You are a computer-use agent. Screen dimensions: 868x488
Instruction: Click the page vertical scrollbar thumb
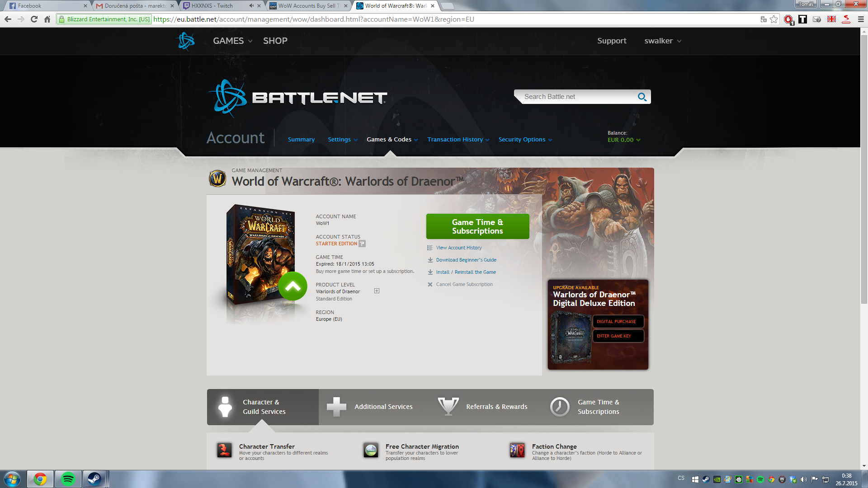click(x=864, y=169)
